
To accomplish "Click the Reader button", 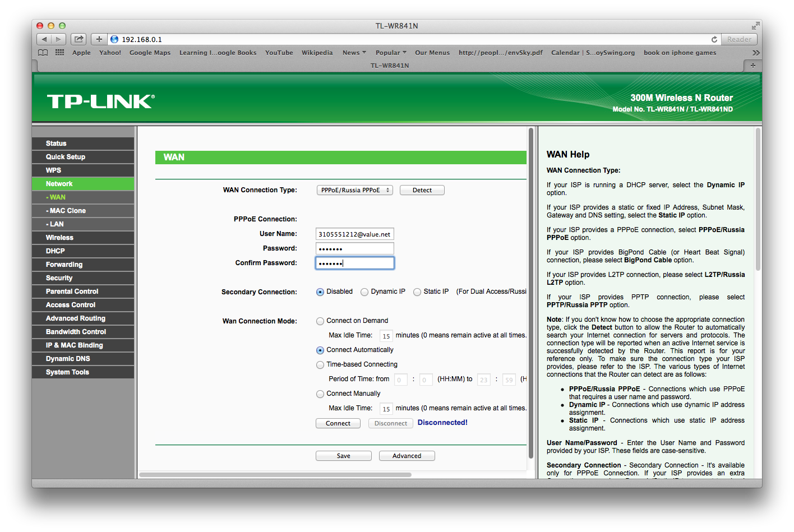I will (739, 39).
